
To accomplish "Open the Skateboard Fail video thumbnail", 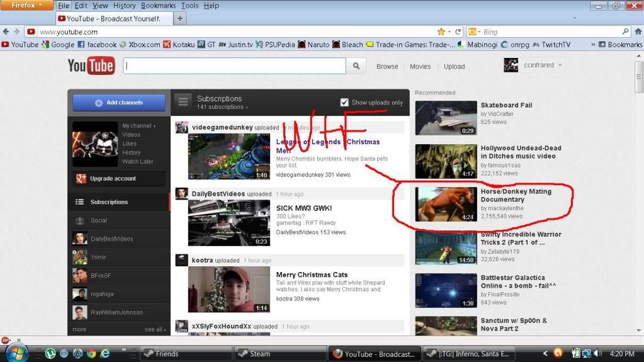I will (x=446, y=118).
